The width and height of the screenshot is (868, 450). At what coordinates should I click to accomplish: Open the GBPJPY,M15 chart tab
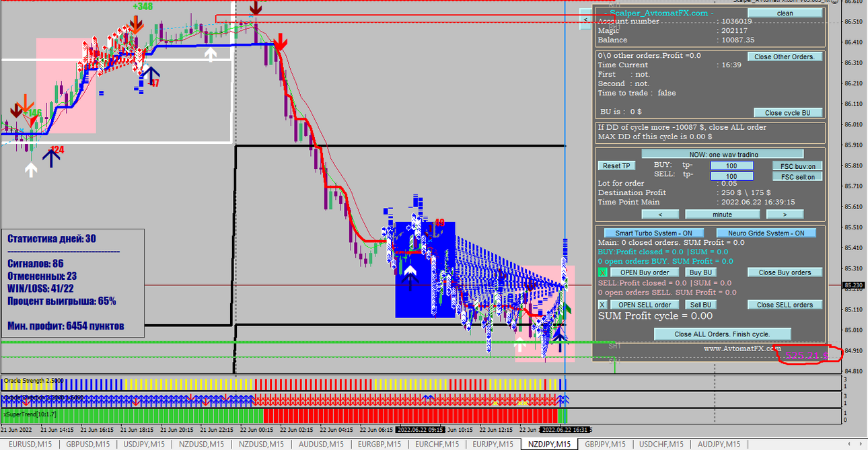click(606, 444)
